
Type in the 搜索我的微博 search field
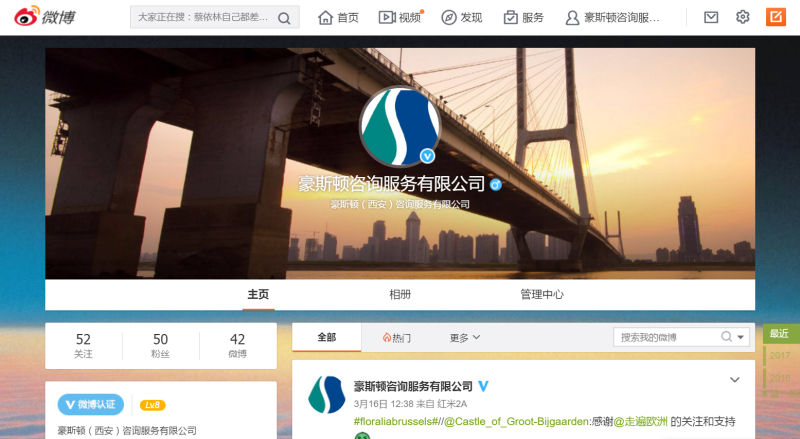(x=665, y=337)
